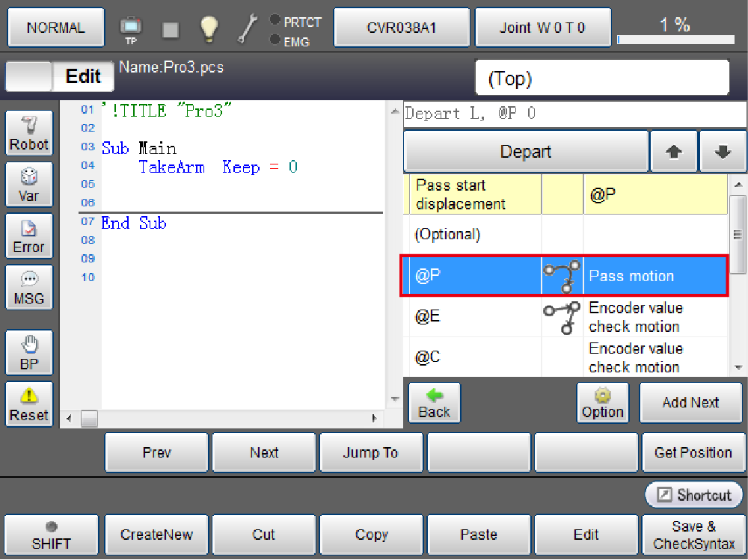Click the stop square icon
This screenshot has width=748, height=560.
171,29
